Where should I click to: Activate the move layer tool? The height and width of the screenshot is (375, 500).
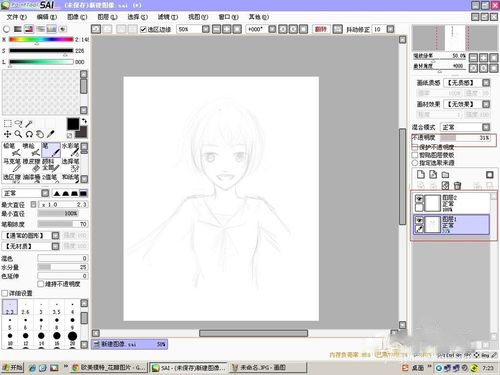coord(7,134)
